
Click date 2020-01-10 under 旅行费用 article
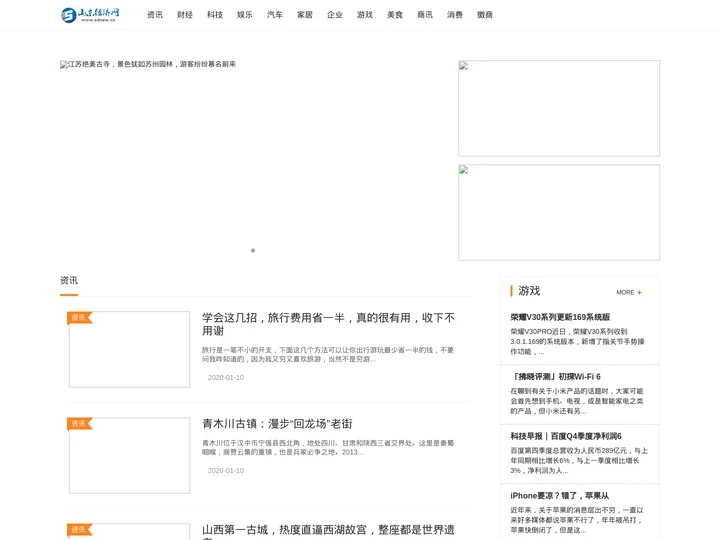pyautogui.click(x=225, y=377)
